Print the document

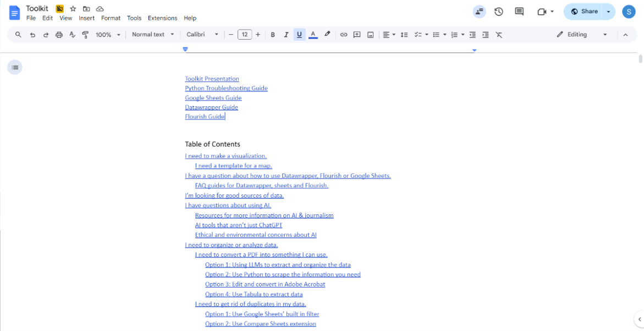[x=59, y=35]
